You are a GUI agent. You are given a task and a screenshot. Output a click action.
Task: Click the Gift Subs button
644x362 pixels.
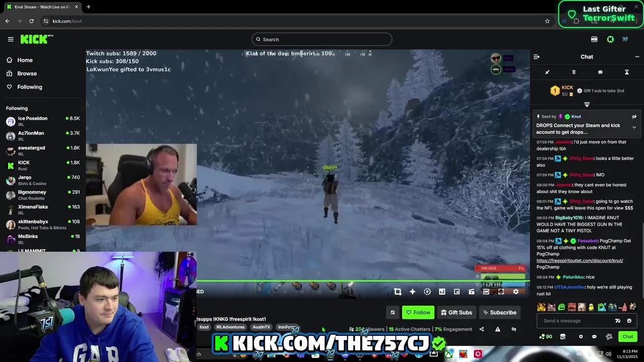pyautogui.click(x=456, y=312)
